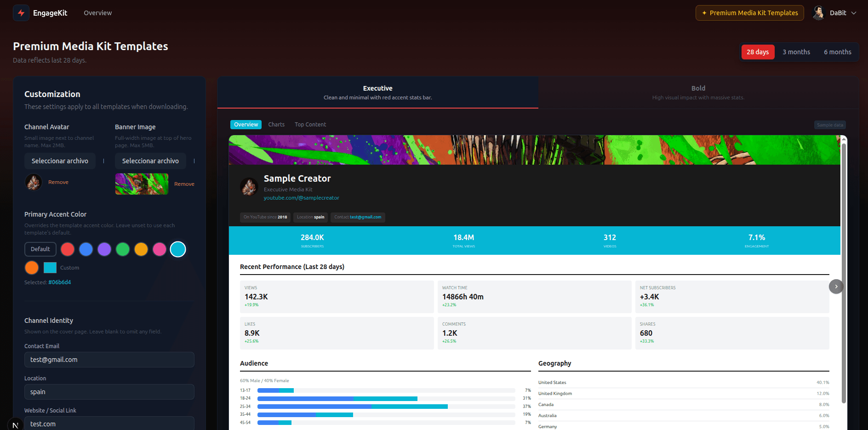Select the pink accent color swatch

pos(160,249)
